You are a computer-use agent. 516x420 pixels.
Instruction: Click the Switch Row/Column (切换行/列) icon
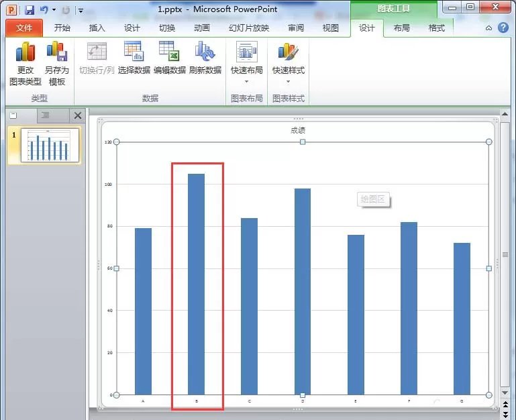coord(97,51)
